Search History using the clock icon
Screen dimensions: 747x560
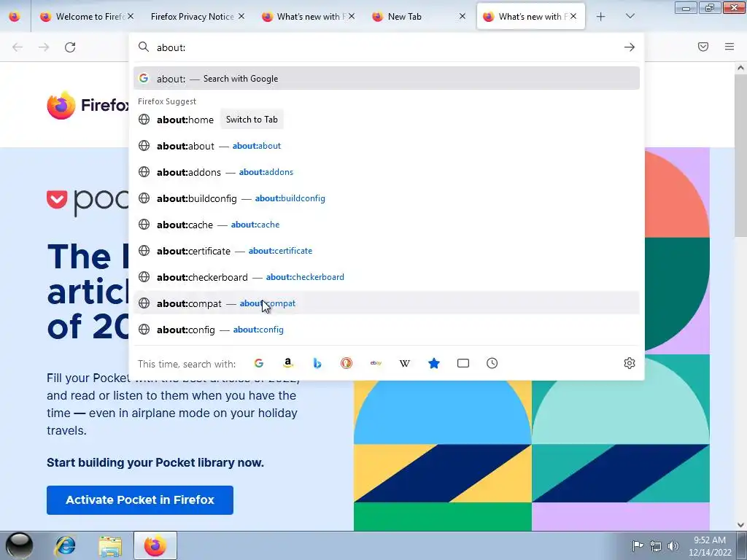[492, 363]
